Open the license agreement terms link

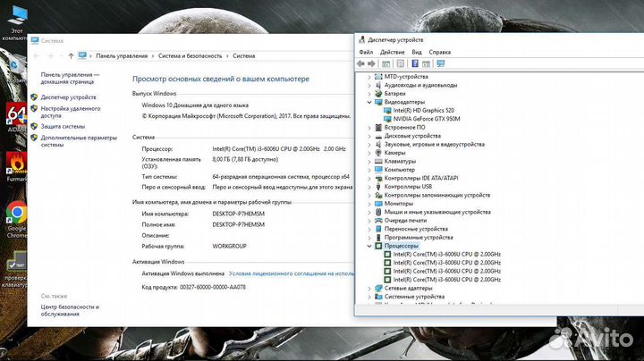(292, 273)
